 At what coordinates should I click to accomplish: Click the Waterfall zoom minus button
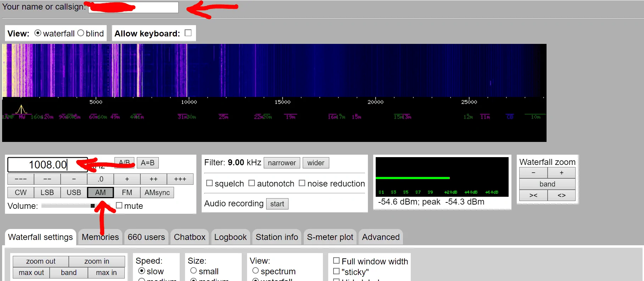click(x=533, y=173)
